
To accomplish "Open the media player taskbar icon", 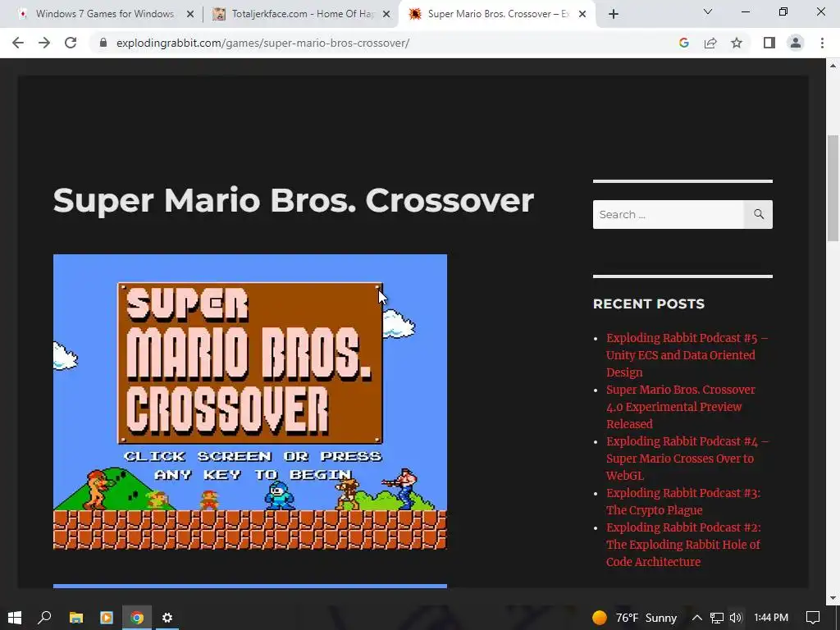I will (106, 618).
